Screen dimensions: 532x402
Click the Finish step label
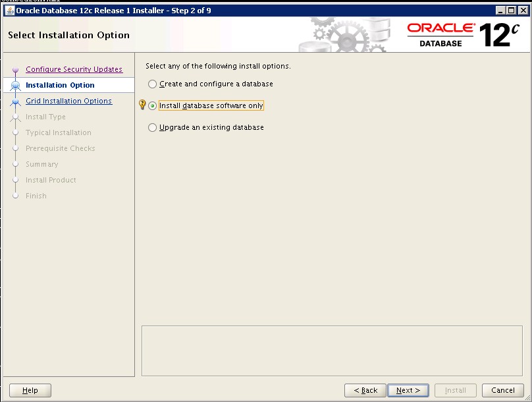point(36,196)
